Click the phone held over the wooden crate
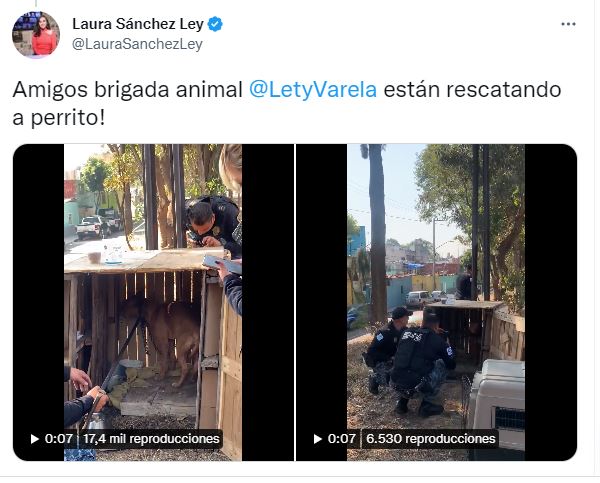The image size is (600, 483). [x=222, y=264]
